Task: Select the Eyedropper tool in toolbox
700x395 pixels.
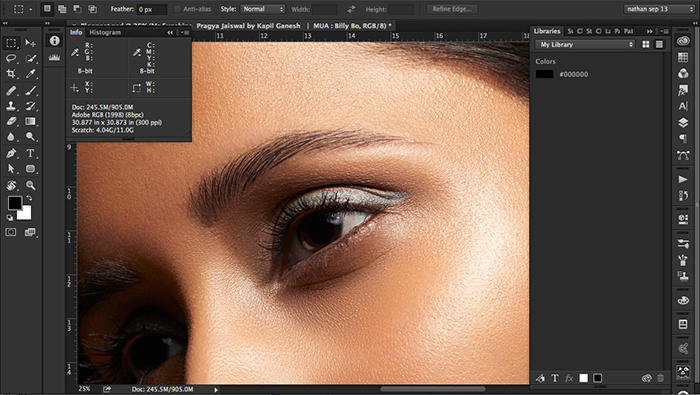Action: click(30, 73)
